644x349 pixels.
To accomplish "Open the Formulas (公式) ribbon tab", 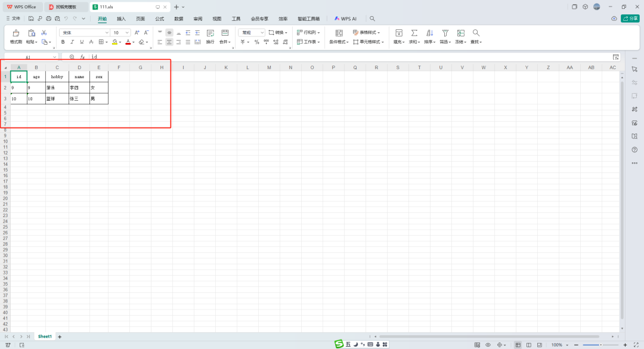I will pyautogui.click(x=159, y=19).
